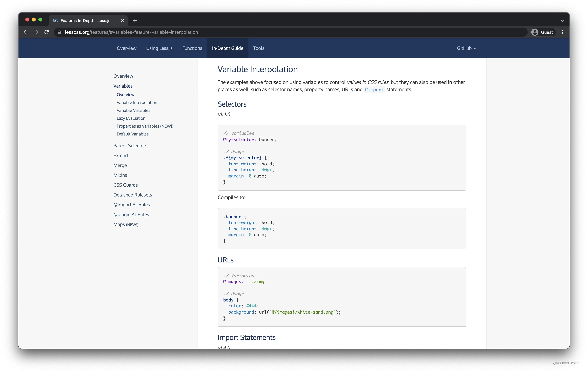The width and height of the screenshot is (588, 373).
Task: Click the Functions navigation menu item
Action: 192,48
